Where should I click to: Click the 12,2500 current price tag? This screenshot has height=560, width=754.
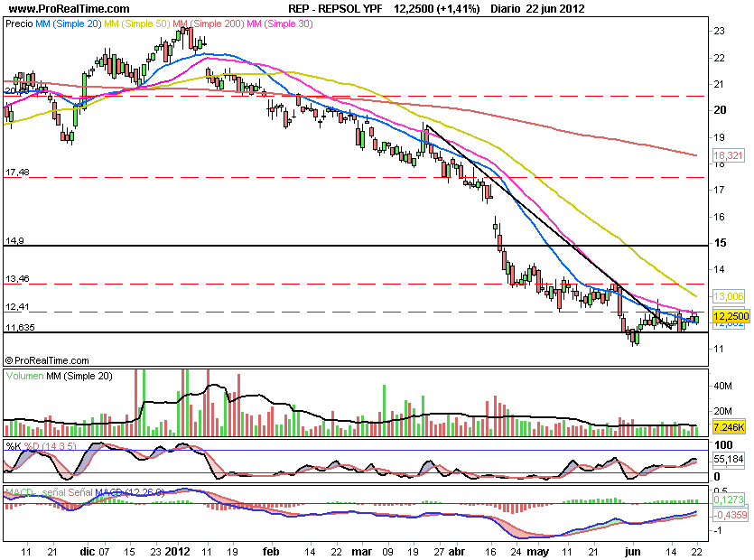point(731,316)
